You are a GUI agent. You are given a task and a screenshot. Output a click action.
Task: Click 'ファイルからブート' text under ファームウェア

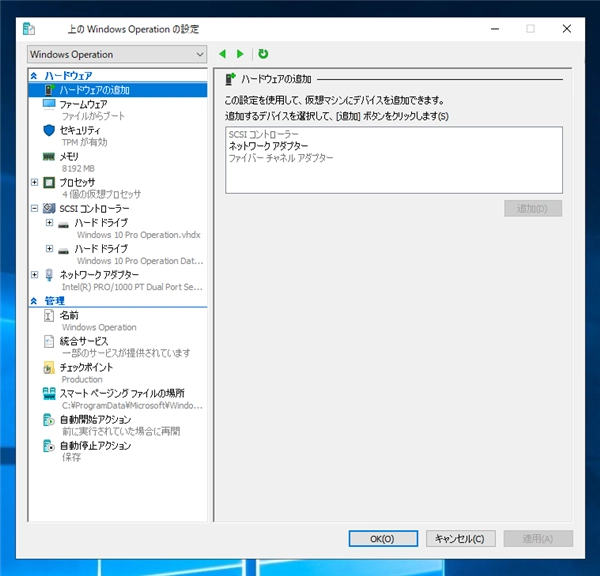(93, 116)
